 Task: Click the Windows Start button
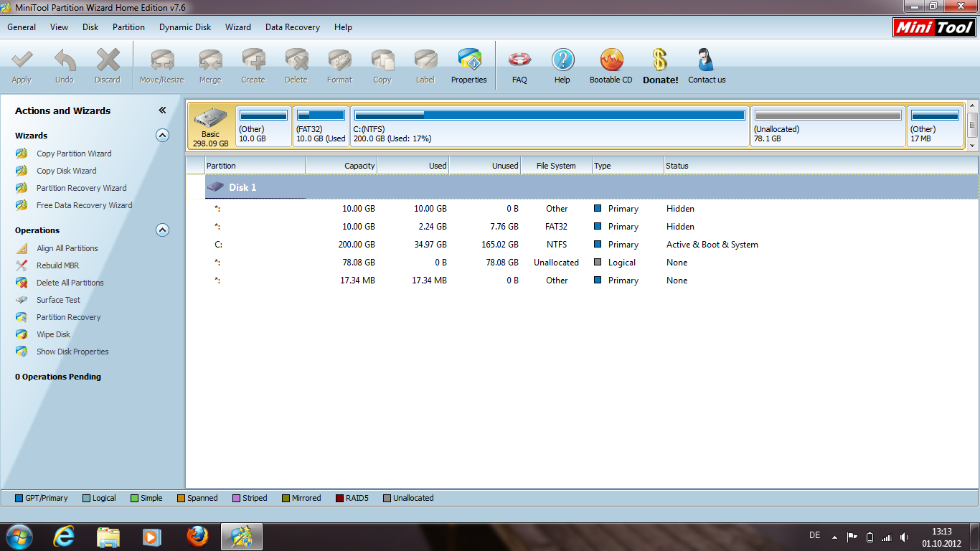(x=19, y=537)
